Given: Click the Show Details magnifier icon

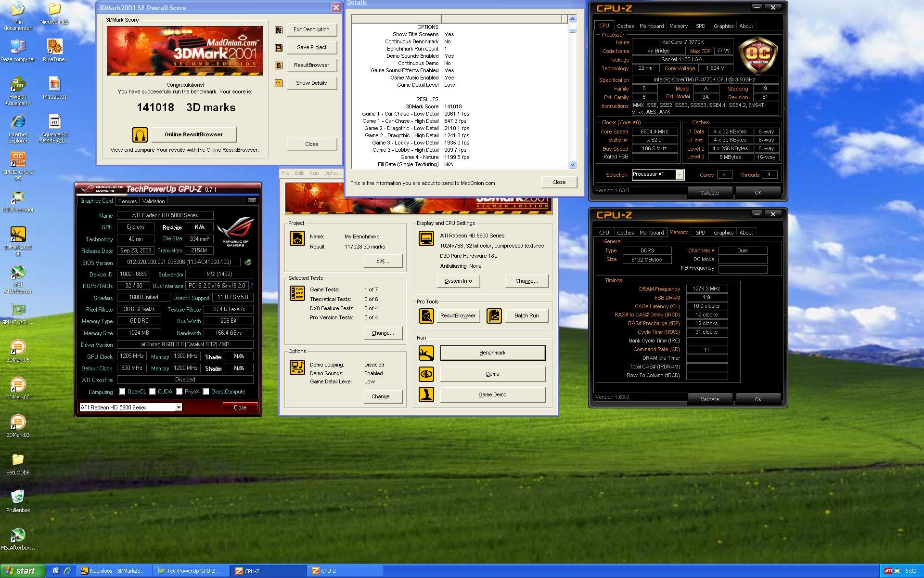Looking at the screenshot, I should point(278,83).
